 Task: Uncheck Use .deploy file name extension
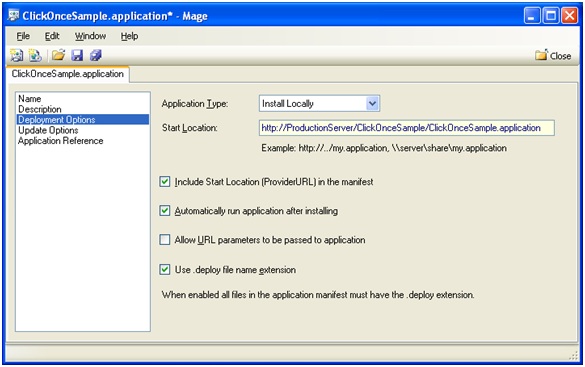tap(165, 269)
